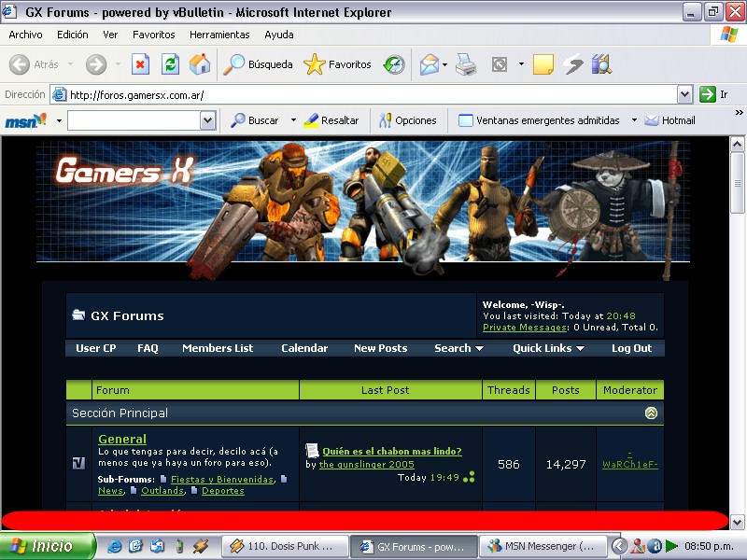Log Out of the forum
747x560 pixels.
(631, 348)
